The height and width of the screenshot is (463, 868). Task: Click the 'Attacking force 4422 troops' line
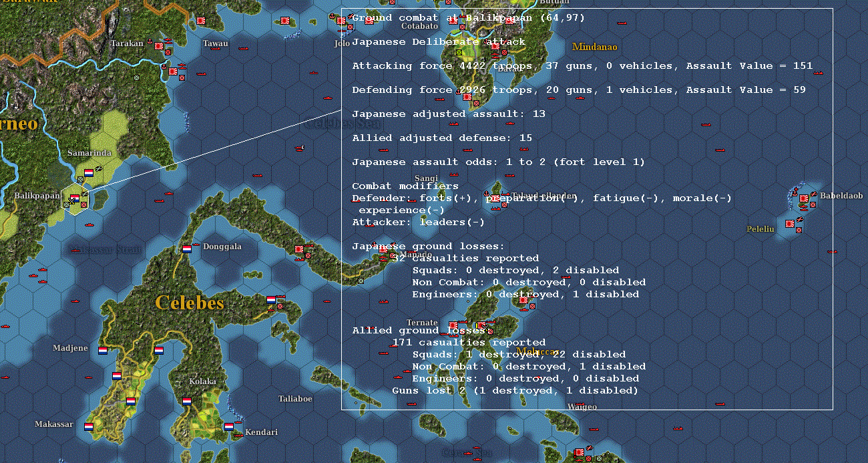tap(582, 65)
